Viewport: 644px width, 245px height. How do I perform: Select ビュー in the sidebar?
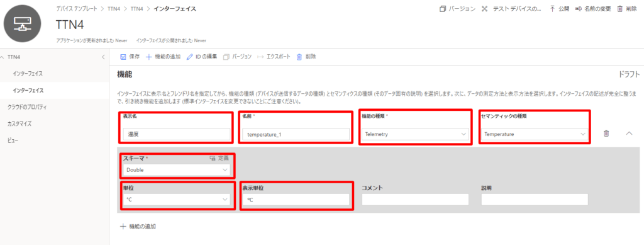13,140
